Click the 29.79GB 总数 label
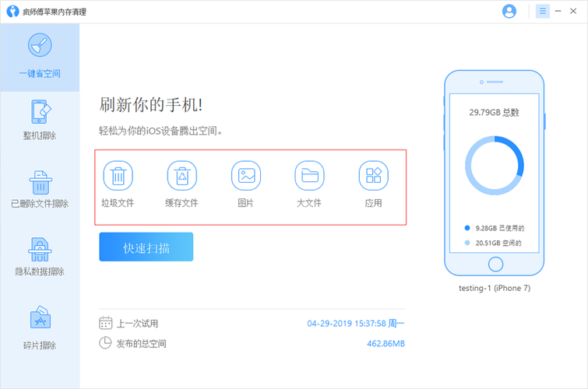Viewport: 588px width, 389px height. click(495, 113)
